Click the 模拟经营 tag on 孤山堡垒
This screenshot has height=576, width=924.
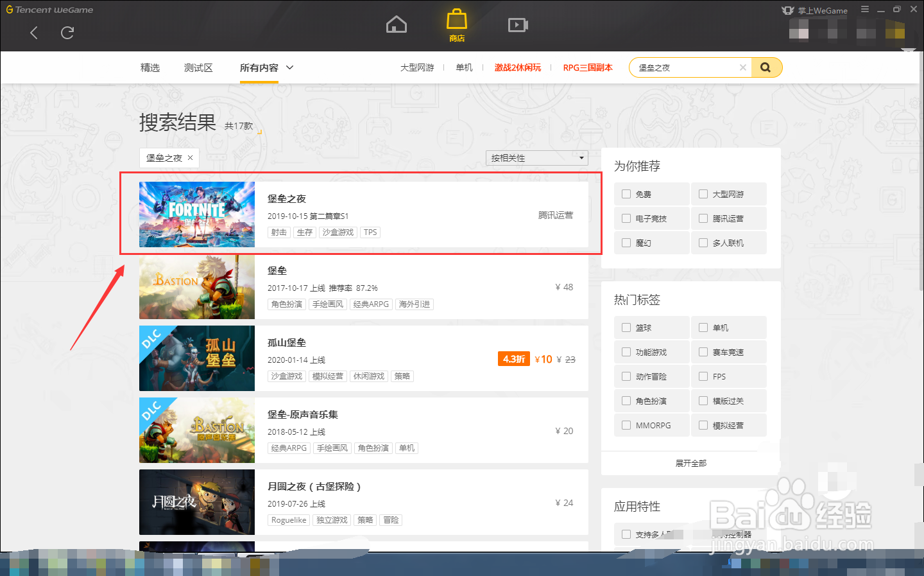tap(328, 376)
